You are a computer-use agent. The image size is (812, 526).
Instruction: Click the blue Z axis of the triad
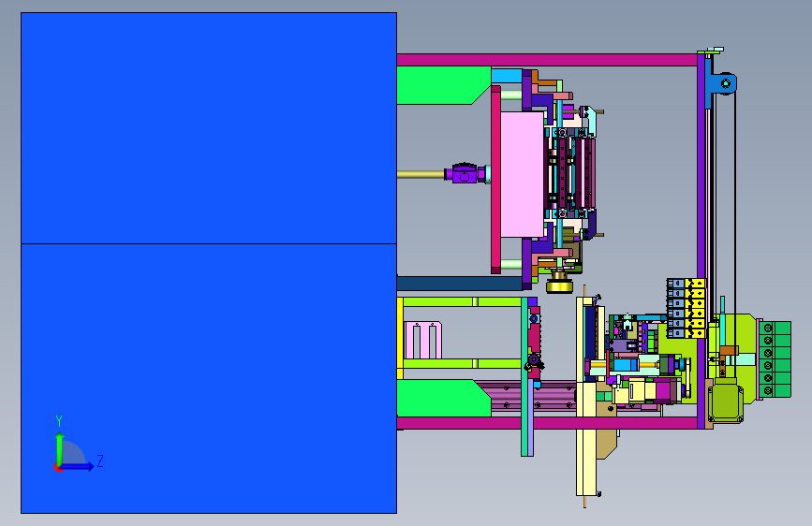pos(76,466)
